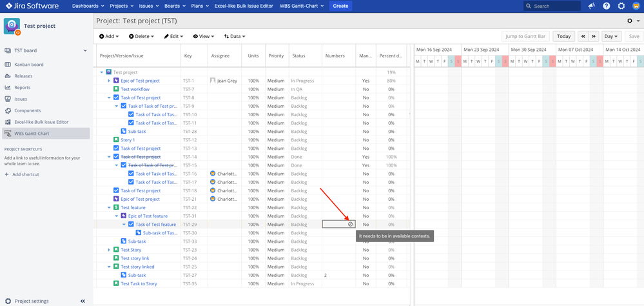This screenshot has width=644, height=306.
Task: Expand the TST board selector
Action: pos(85,50)
